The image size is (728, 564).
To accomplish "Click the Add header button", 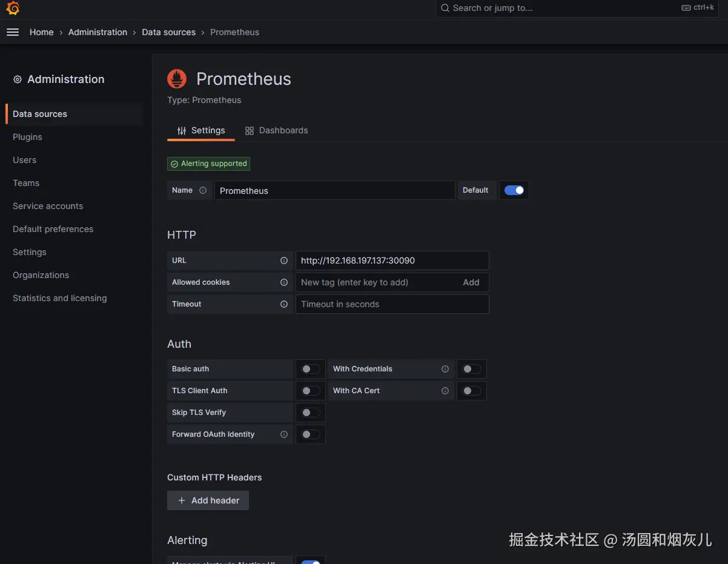I will (208, 500).
